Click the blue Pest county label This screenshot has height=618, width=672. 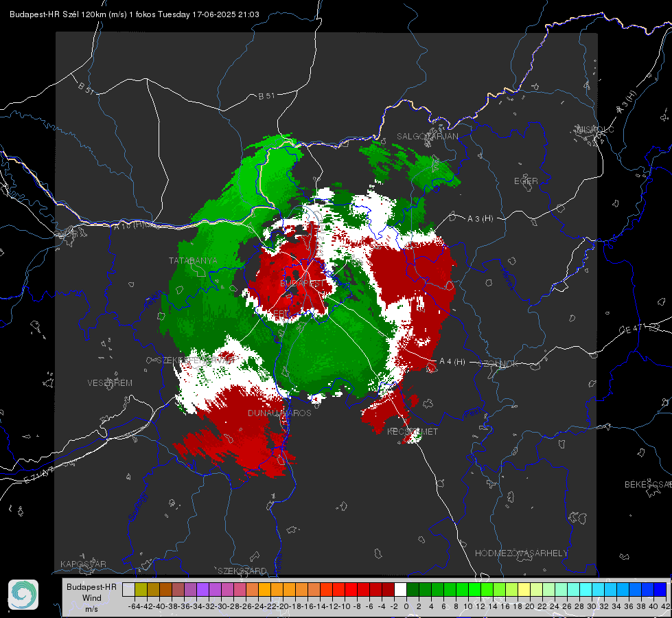click(473, 413)
